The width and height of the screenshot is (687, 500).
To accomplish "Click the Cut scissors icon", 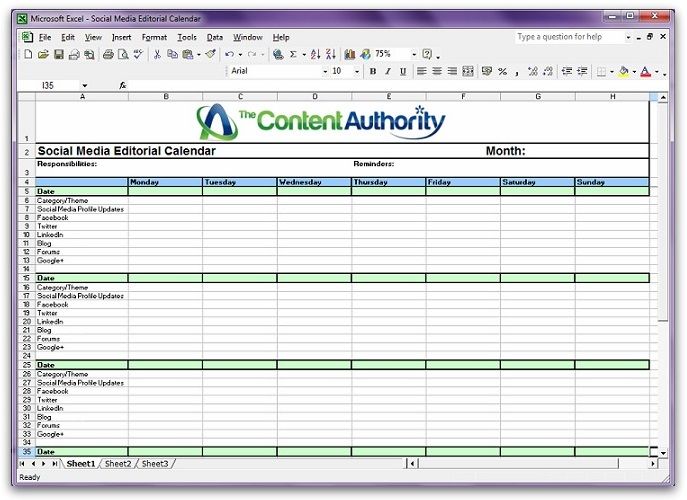I will pos(157,54).
